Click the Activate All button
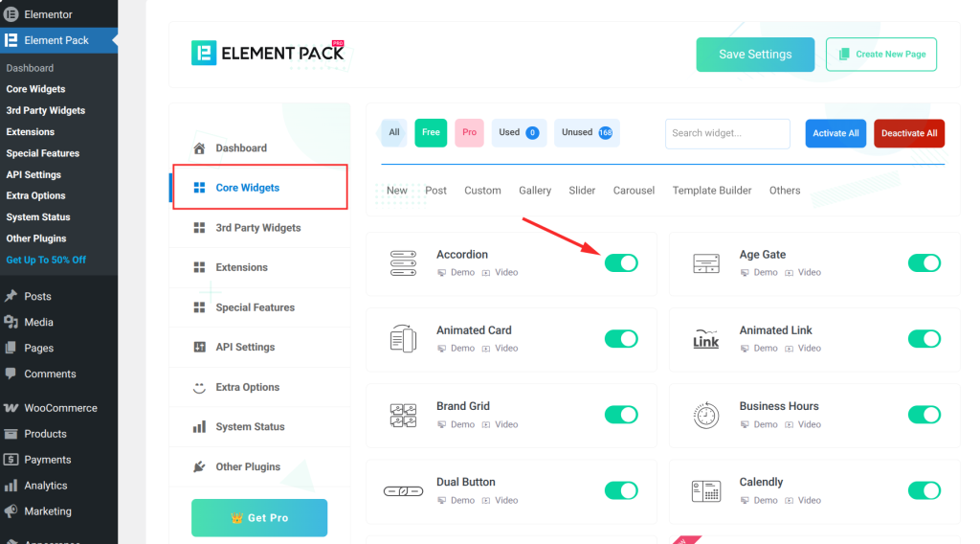The height and width of the screenshot is (544, 980). [x=835, y=133]
